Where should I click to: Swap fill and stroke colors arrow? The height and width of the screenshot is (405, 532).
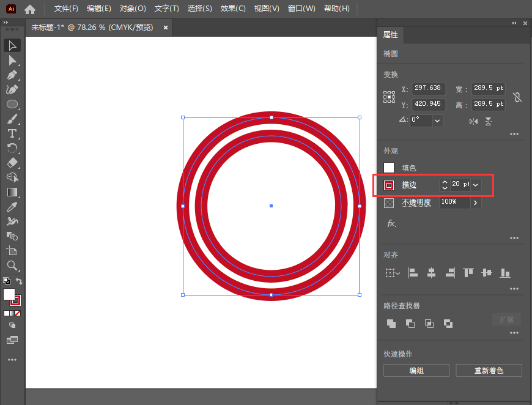20,281
